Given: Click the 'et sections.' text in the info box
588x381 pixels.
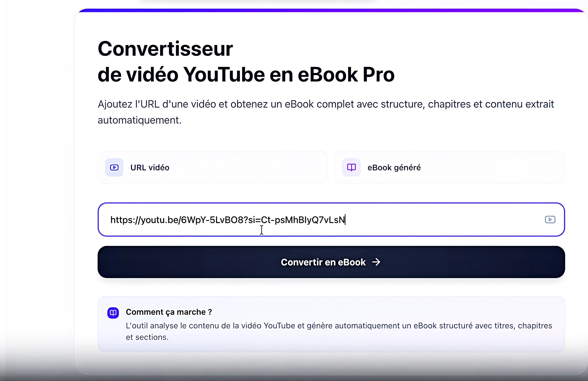Looking at the screenshot, I should 147,337.
